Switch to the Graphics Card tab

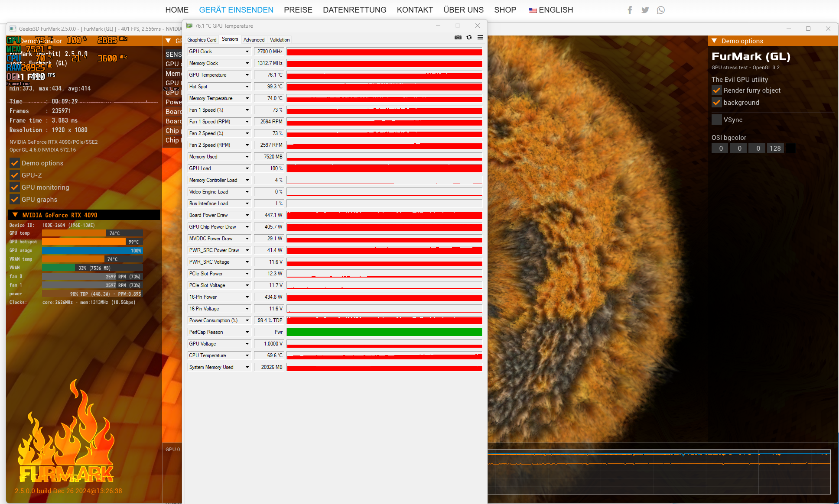tap(202, 40)
